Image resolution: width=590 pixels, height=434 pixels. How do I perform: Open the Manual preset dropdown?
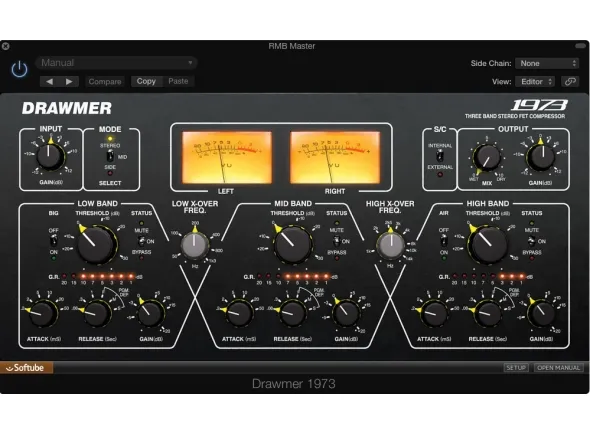[117, 62]
